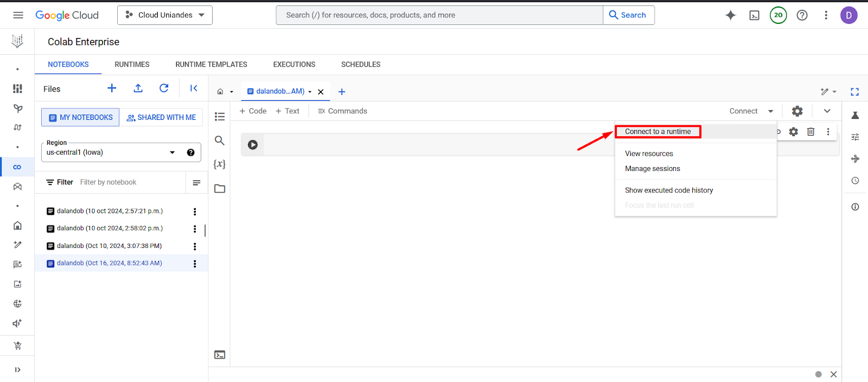Open the Executions tab
868x382 pixels.
[x=294, y=65]
